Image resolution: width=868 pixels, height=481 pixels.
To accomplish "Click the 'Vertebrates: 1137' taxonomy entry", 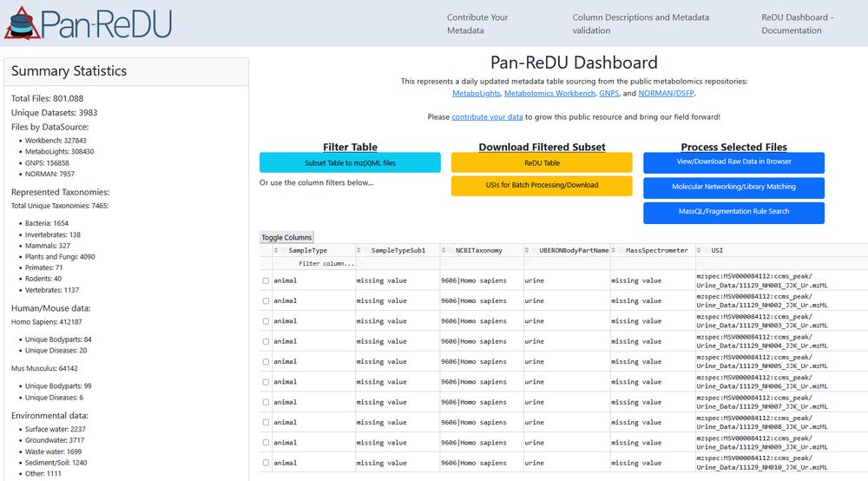I will pos(52,290).
